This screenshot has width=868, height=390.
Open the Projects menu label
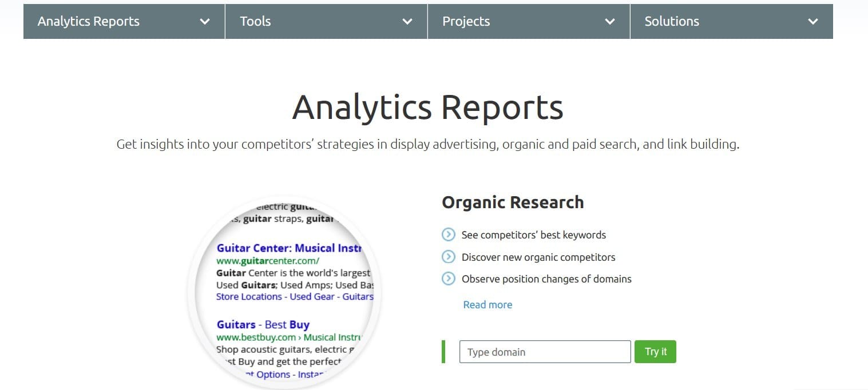tap(466, 21)
